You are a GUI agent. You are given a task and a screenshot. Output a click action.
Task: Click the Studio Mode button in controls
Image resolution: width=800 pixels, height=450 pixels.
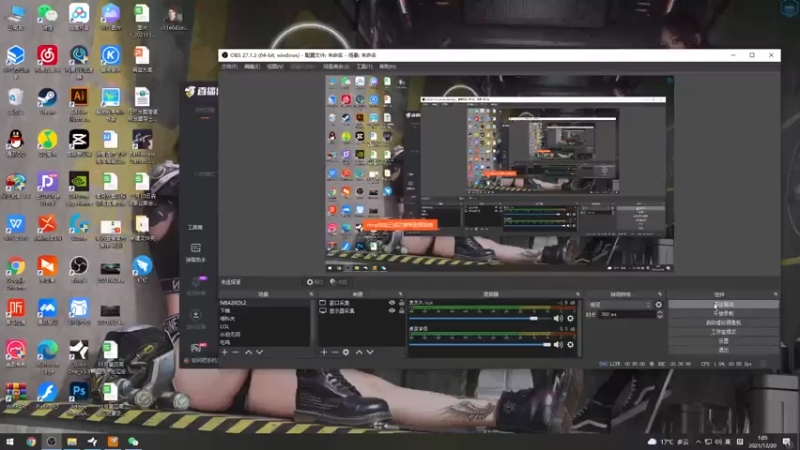pos(723,332)
